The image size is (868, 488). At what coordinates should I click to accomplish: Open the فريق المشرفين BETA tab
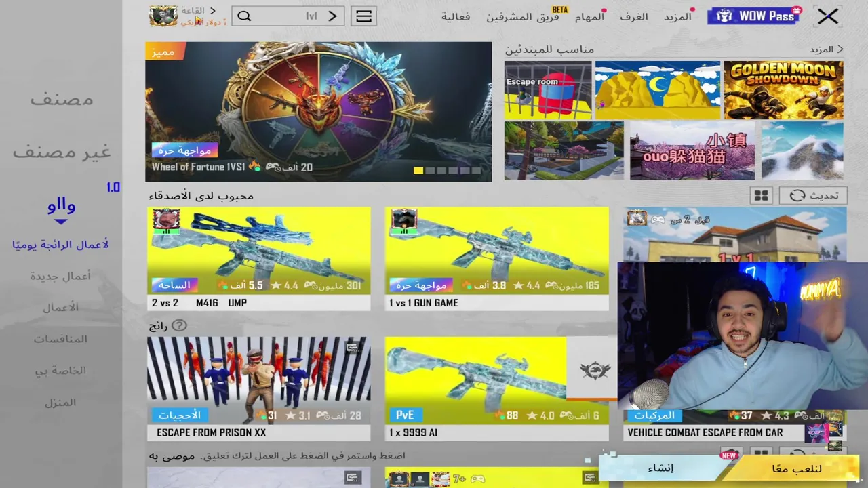point(522,16)
